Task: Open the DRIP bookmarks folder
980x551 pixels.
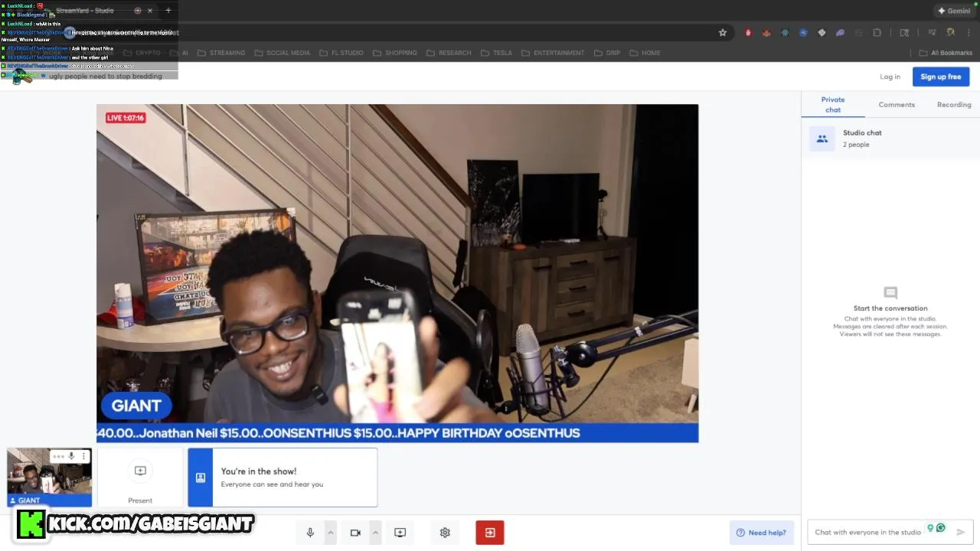Action: (x=606, y=53)
